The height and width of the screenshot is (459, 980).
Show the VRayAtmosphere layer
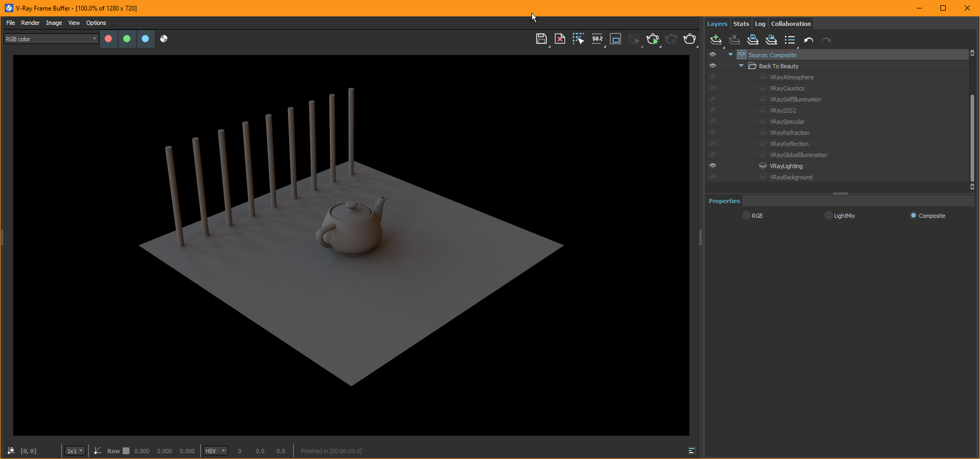pyautogui.click(x=713, y=77)
